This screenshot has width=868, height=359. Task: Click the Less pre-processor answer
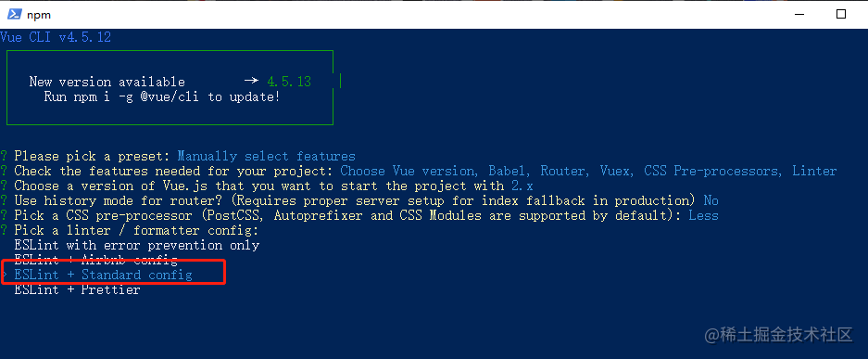[x=704, y=215]
